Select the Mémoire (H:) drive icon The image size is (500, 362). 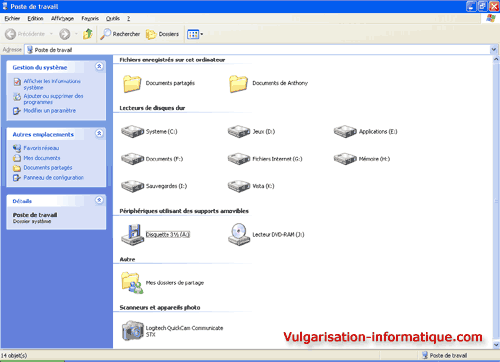click(x=345, y=159)
